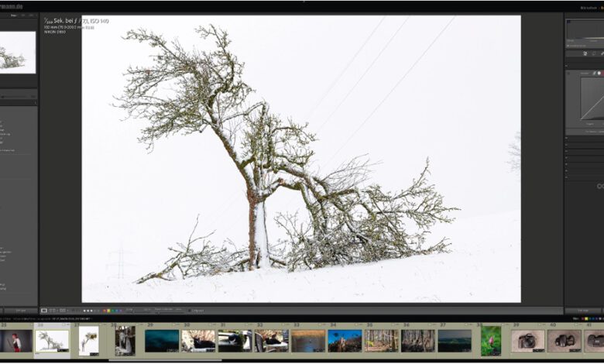Viewport: 604px width, 364px height.
Task: Select filmstrip thumbnail 31
Action: point(235,341)
